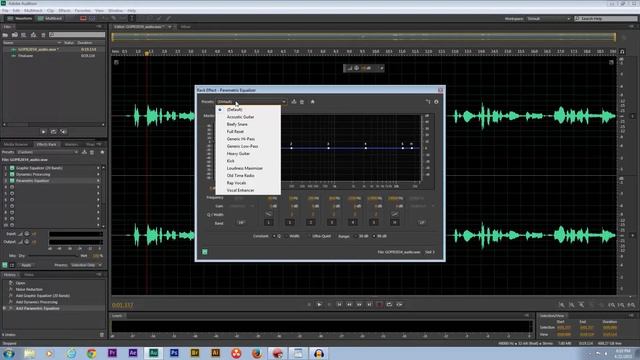Screen dimensions: 640x360
Task: Select the Generic Hi-Pass preset
Action: 241,139
